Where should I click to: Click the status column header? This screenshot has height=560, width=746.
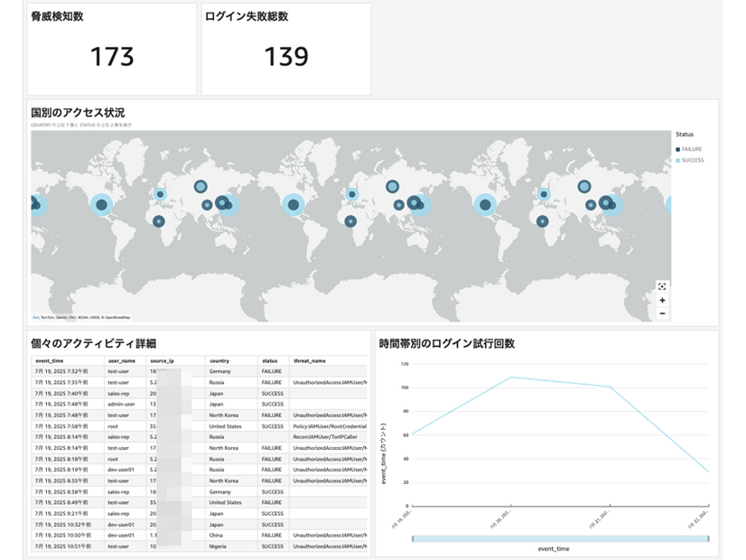click(270, 360)
